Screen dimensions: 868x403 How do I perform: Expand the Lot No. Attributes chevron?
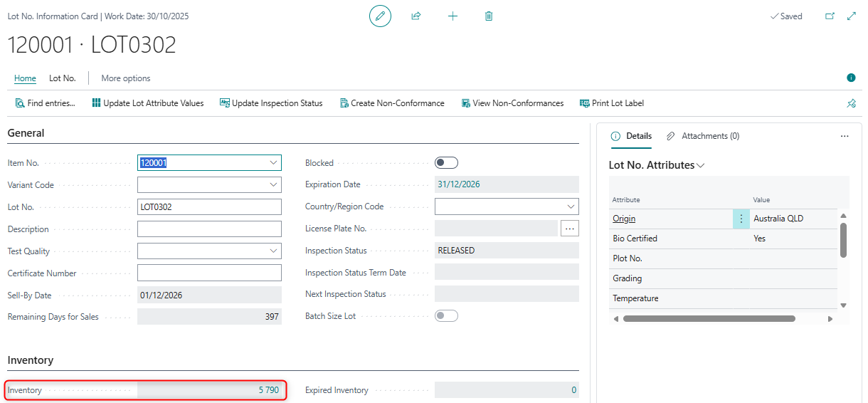click(x=701, y=165)
